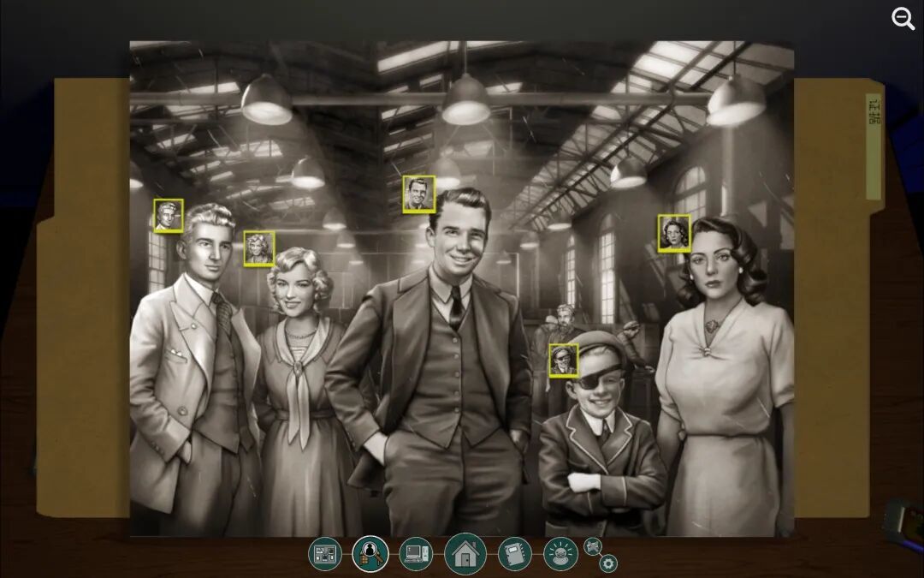
Task: Open the computer terminal icon
Action: 416,553
